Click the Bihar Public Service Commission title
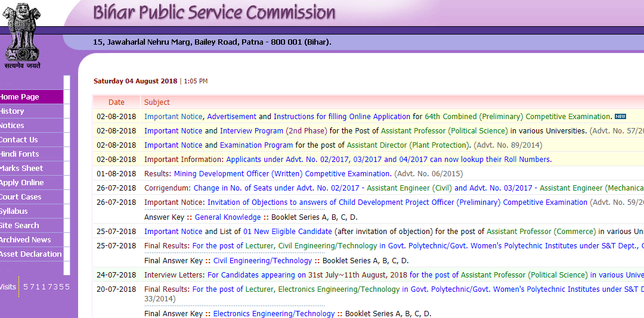 click(214, 13)
